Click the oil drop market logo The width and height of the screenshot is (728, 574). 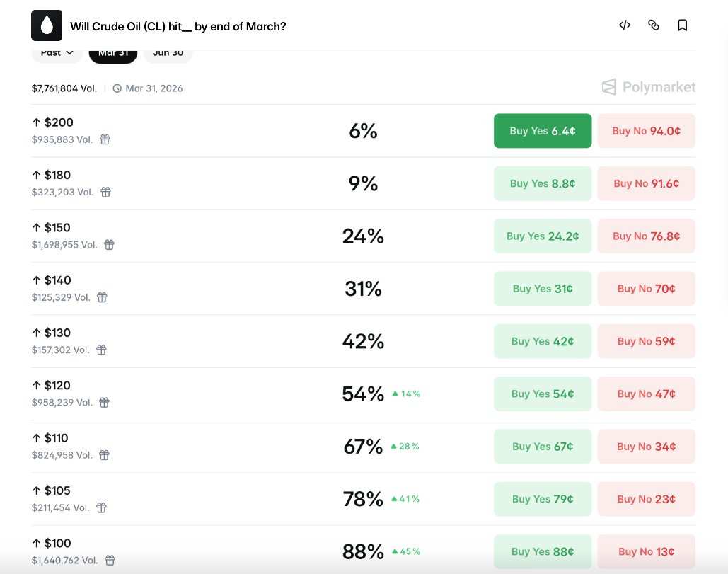point(47,25)
